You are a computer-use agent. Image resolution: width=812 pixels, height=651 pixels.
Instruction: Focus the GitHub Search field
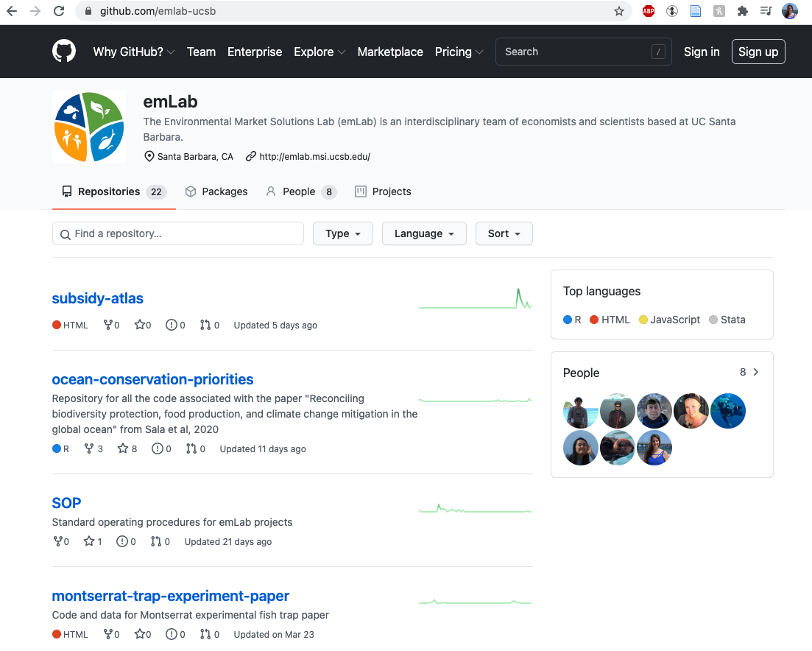pyautogui.click(x=584, y=52)
